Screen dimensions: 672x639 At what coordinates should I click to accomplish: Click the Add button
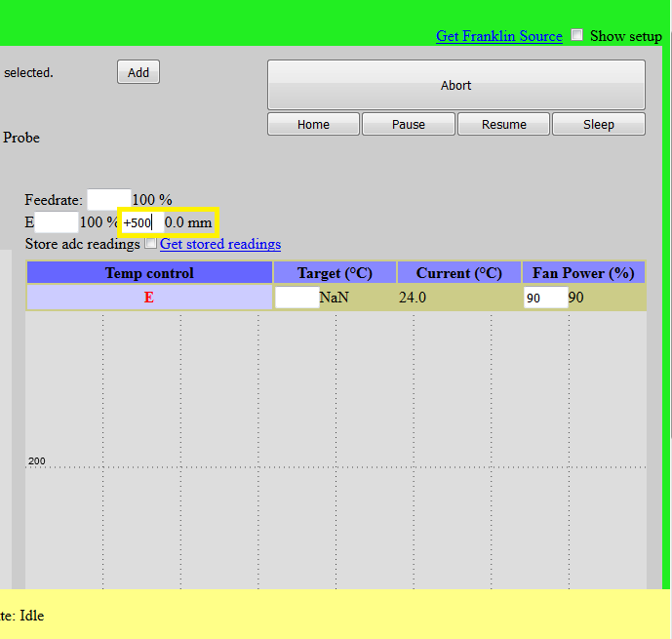click(x=138, y=72)
